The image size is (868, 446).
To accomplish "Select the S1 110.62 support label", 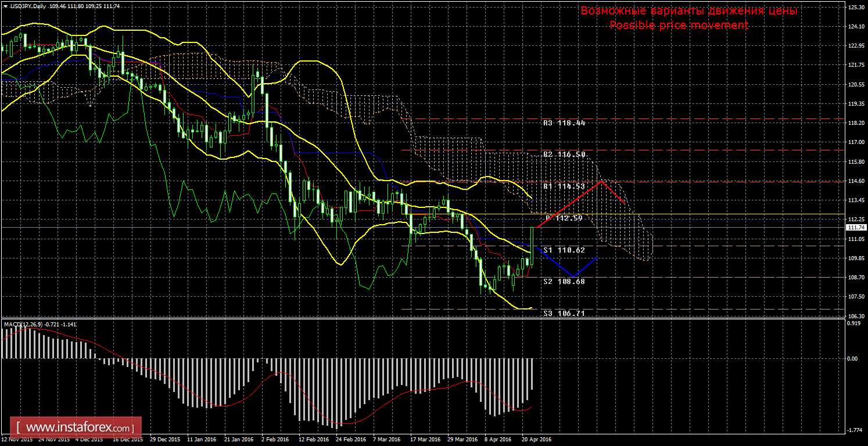I will coord(564,250).
